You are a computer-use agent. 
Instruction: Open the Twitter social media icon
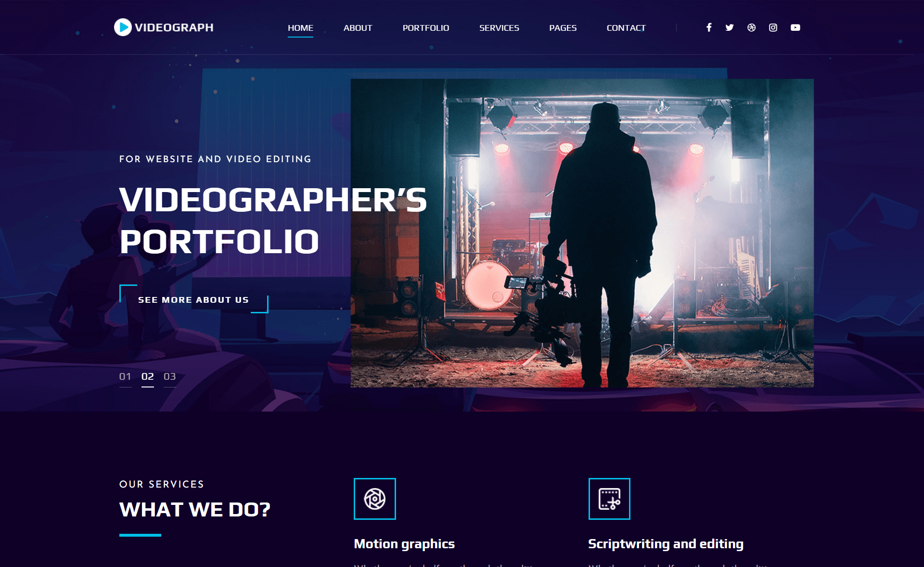729,28
